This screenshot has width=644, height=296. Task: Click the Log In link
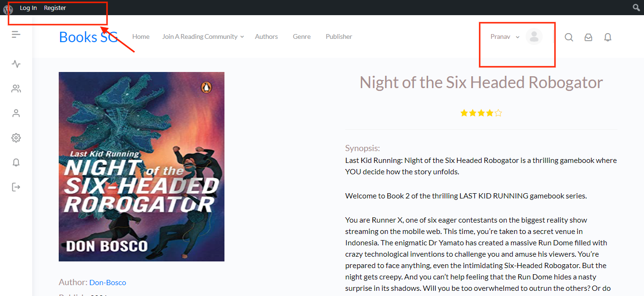(x=28, y=8)
